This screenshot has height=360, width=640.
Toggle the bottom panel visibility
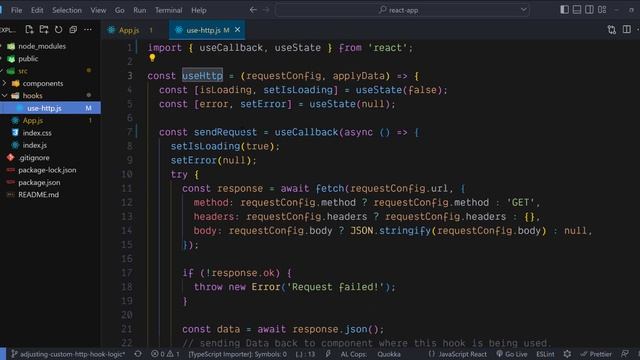(x=577, y=9)
